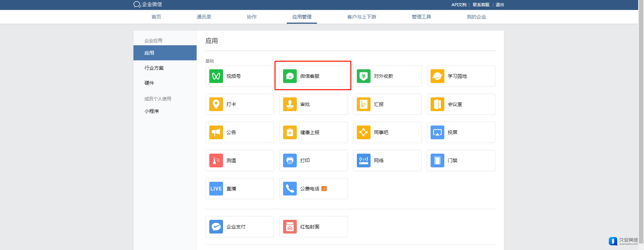Click the 同事吧 icon
Image resolution: width=644 pixels, height=250 pixels.
pyautogui.click(x=364, y=132)
